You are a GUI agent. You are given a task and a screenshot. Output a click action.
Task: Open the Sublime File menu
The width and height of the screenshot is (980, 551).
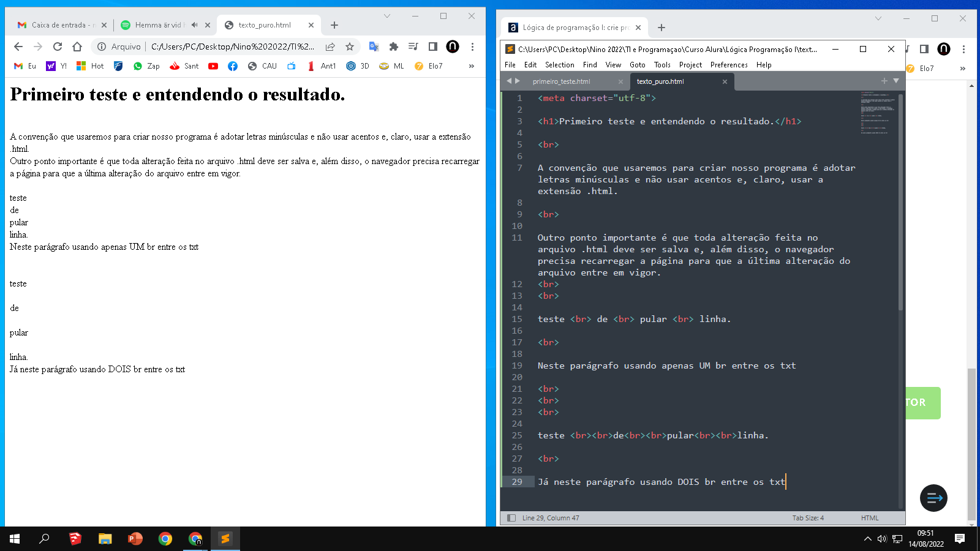tap(510, 65)
